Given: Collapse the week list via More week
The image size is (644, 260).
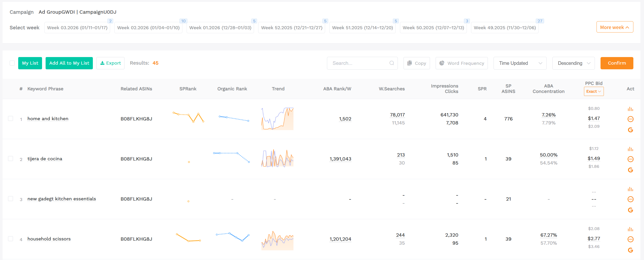Looking at the screenshot, I should click(614, 27).
